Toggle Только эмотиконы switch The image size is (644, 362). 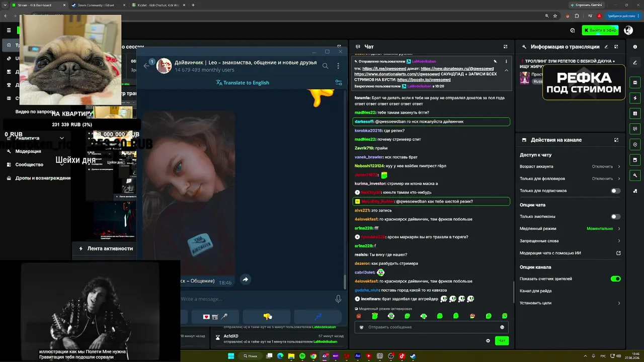tap(615, 217)
